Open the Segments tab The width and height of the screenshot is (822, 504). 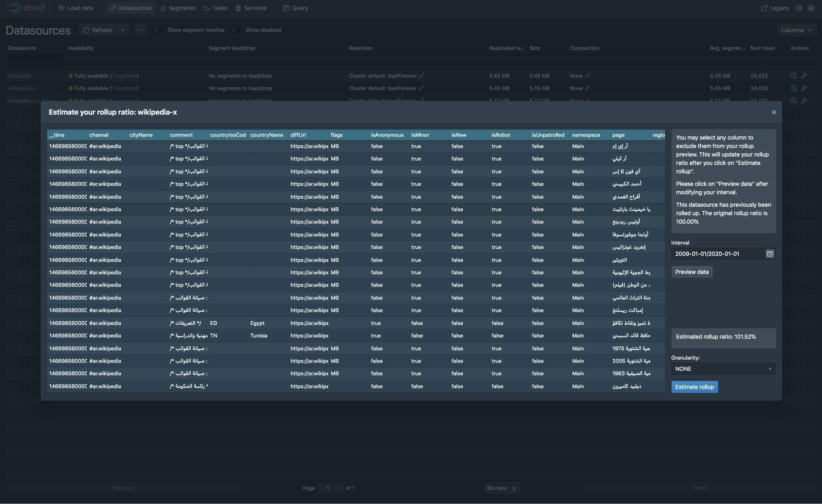pos(177,8)
